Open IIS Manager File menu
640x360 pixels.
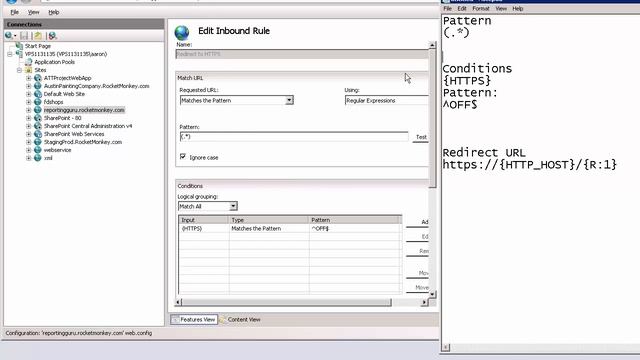15,12
